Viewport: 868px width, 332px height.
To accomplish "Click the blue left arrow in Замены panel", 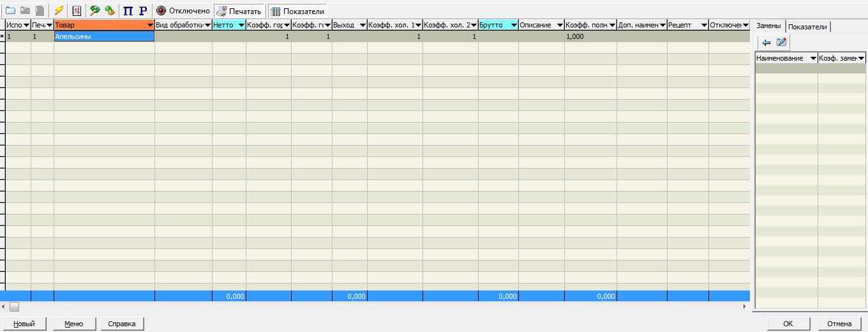I will point(767,43).
